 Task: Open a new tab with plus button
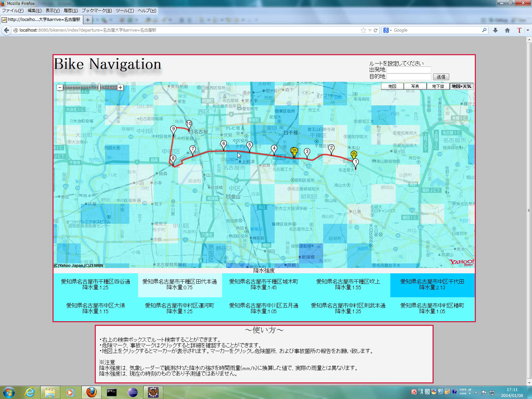[x=87, y=20]
